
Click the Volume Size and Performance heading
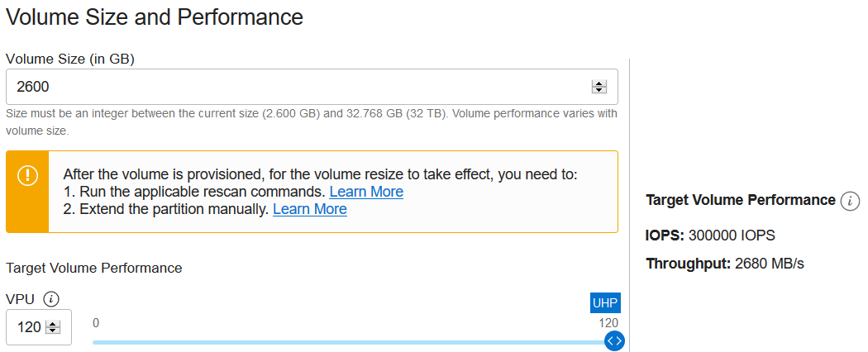click(x=154, y=17)
